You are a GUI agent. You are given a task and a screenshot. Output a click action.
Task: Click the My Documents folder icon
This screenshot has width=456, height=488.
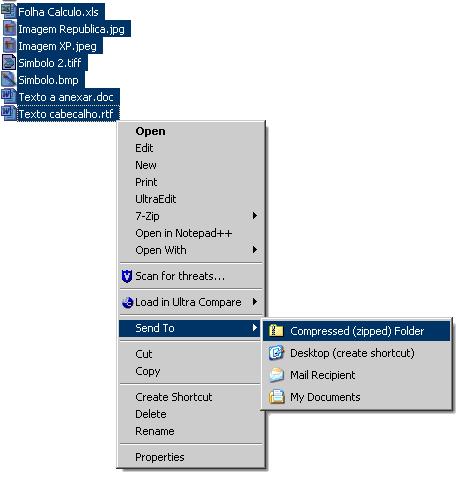tap(276, 397)
